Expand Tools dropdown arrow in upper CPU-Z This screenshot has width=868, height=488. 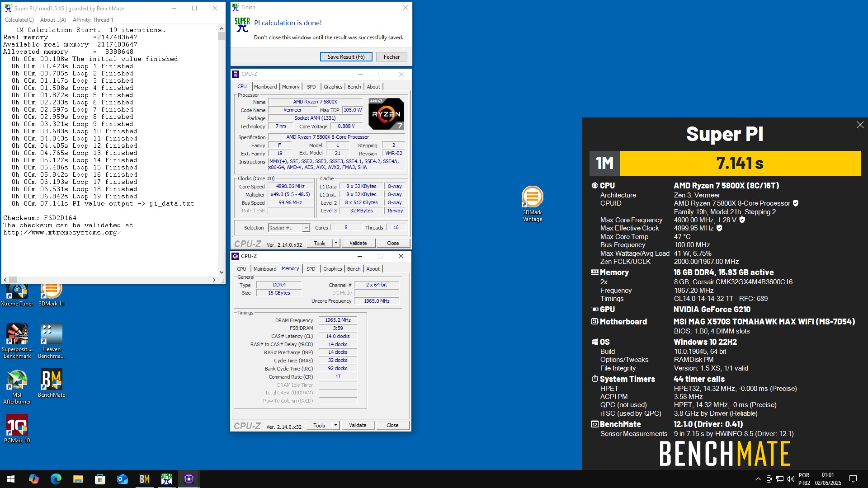click(336, 243)
